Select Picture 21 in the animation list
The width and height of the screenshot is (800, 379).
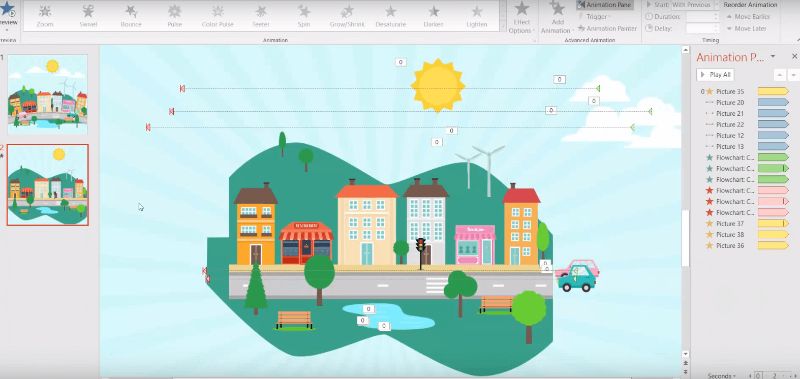tap(730, 113)
